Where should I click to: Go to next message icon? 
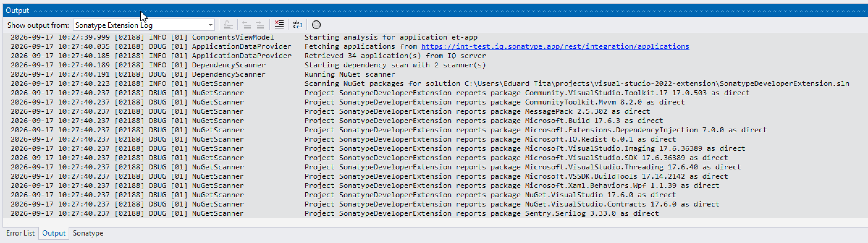click(x=260, y=25)
